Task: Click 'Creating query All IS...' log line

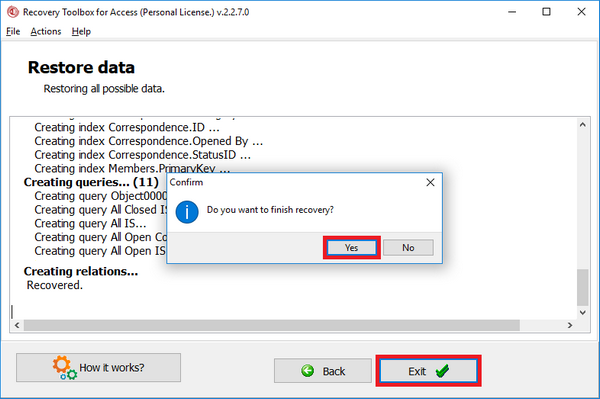Action: coord(90,223)
